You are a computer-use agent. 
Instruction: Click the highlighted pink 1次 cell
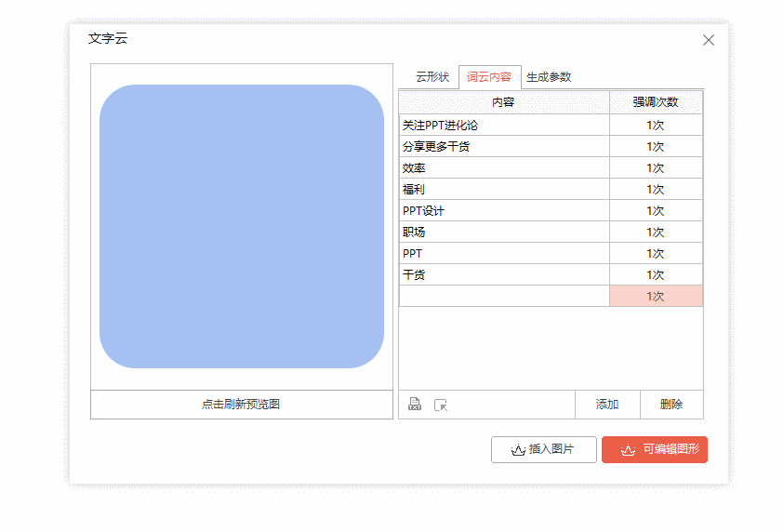[x=656, y=296]
